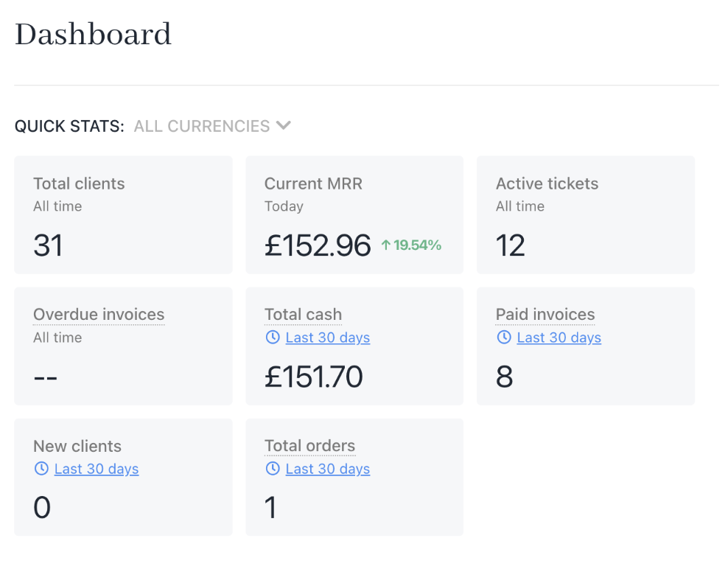This screenshot has height=569, width=728.
Task: Click clock icon in New clients card
Action: [x=41, y=469]
